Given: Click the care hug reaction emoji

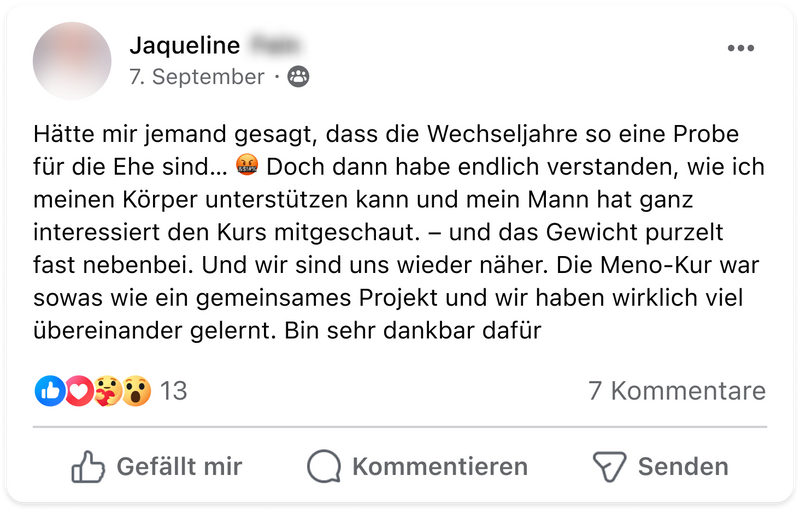Looking at the screenshot, I should coord(106,391).
